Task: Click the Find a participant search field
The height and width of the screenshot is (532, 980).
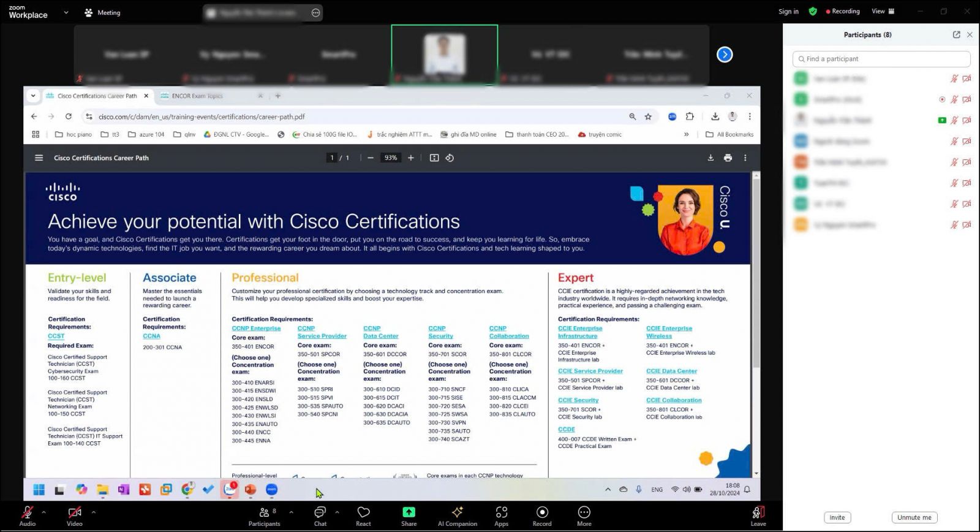Action: click(881, 59)
